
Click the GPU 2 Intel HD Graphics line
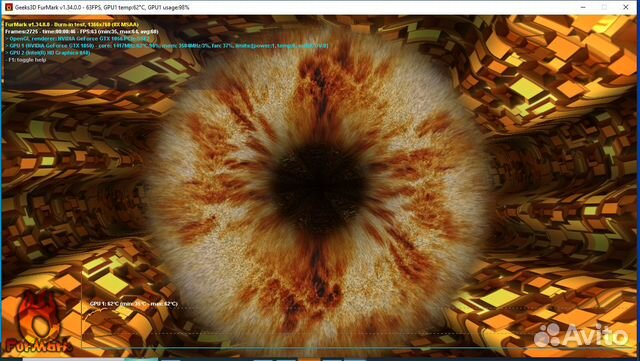48,53
